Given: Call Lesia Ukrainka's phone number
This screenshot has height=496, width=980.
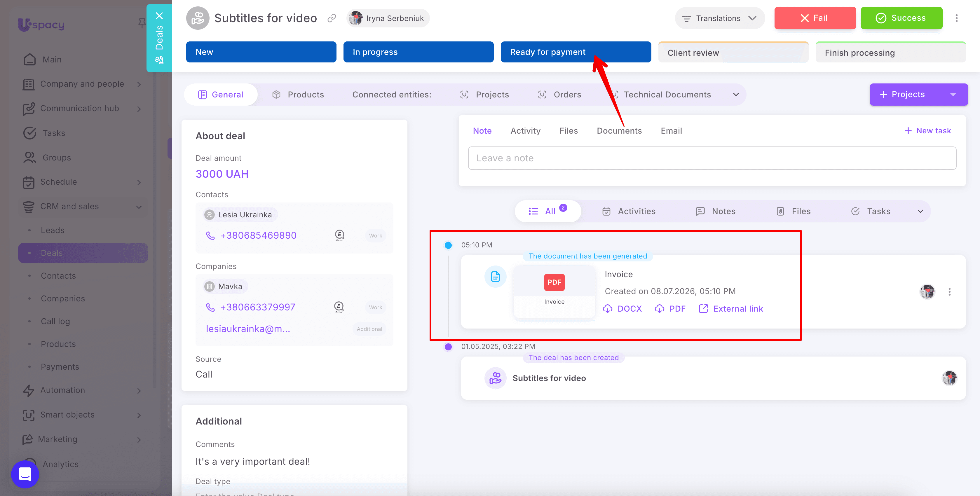Looking at the screenshot, I should pos(258,235).
